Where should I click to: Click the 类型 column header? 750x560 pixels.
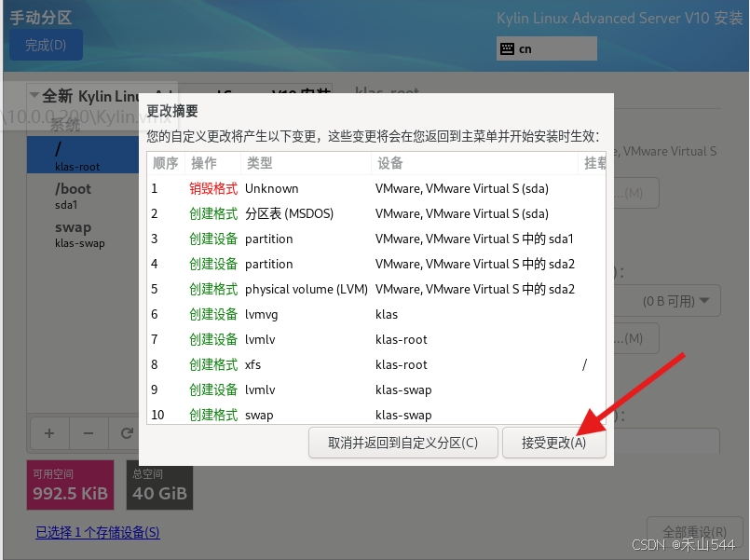click(307, 163)
